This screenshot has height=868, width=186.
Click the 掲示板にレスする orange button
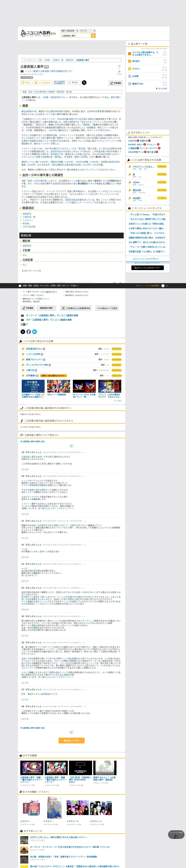[71, 741]
